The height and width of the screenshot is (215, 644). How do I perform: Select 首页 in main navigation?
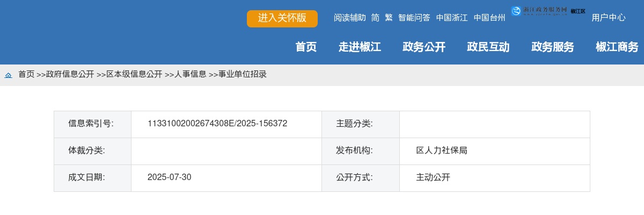(306, 47)
